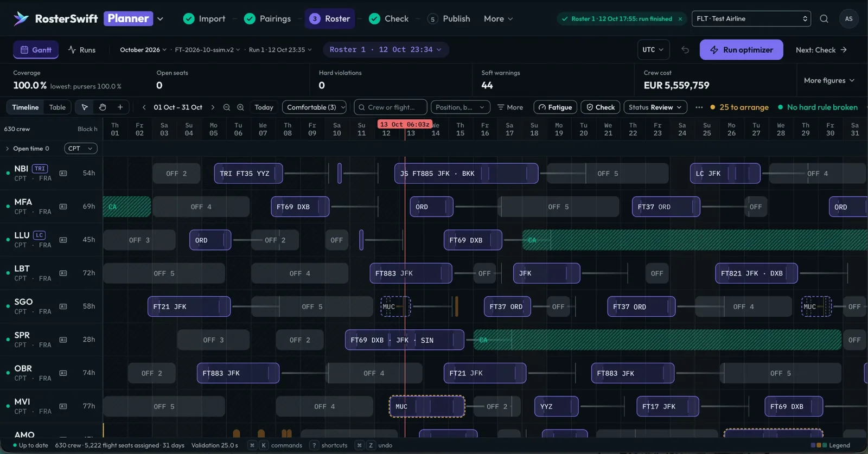
Task: Switch to Table view
Action: point(58,107)
